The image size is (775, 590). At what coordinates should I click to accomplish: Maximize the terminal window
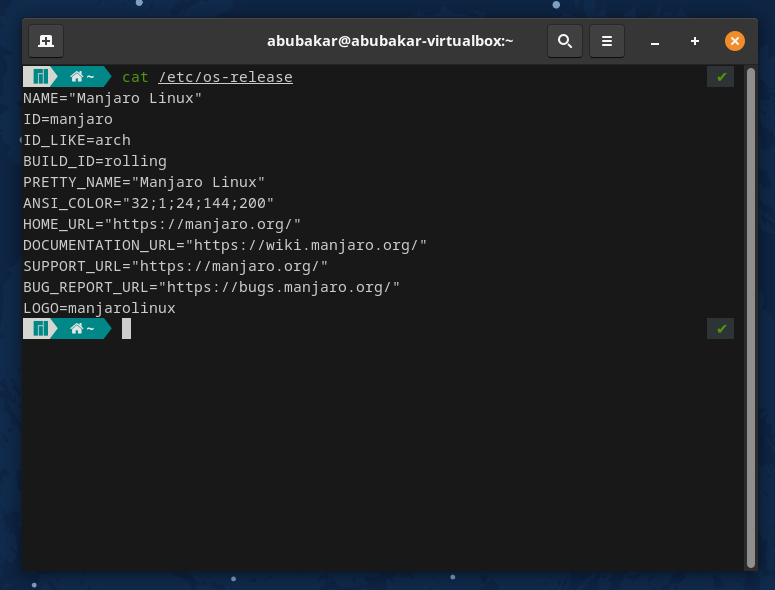[x=695, y=42]
